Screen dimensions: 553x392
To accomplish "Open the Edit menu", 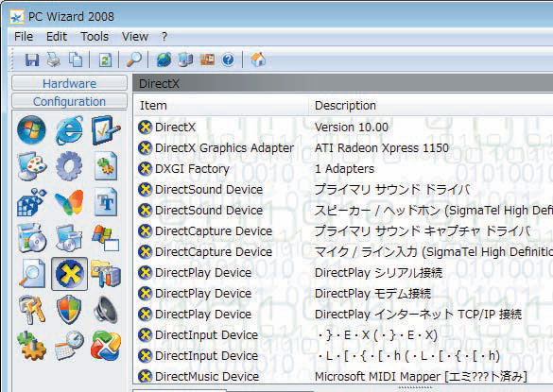I will pyautogui.click(x=57, y=36).
